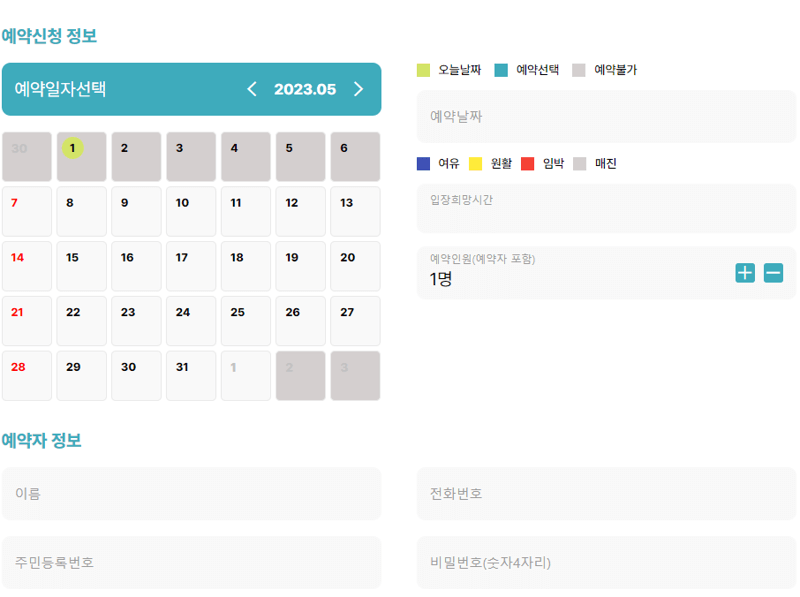
Task: Navigate to the previous month using left arrow
Action: click(x=252, y=89)
